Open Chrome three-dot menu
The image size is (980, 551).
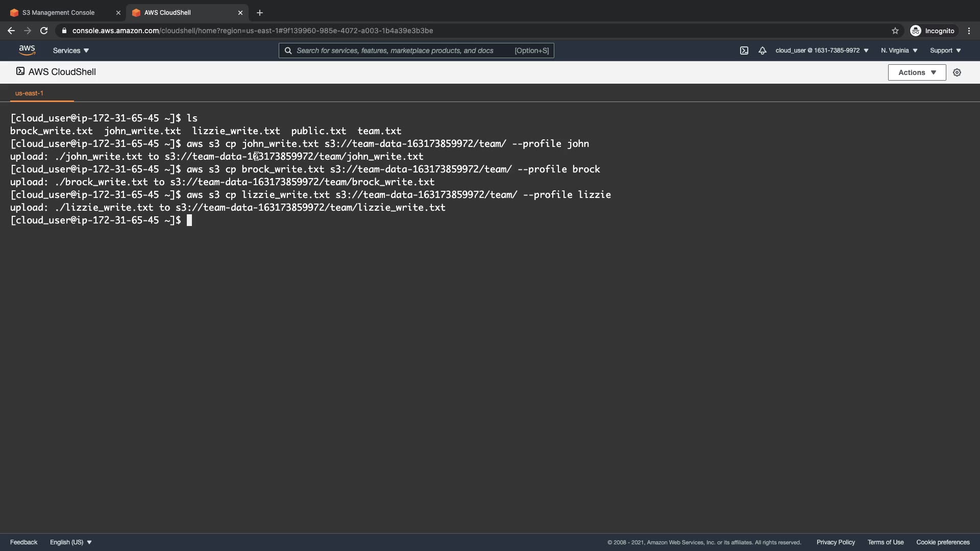pyautogui.click(x=969, y=31)
